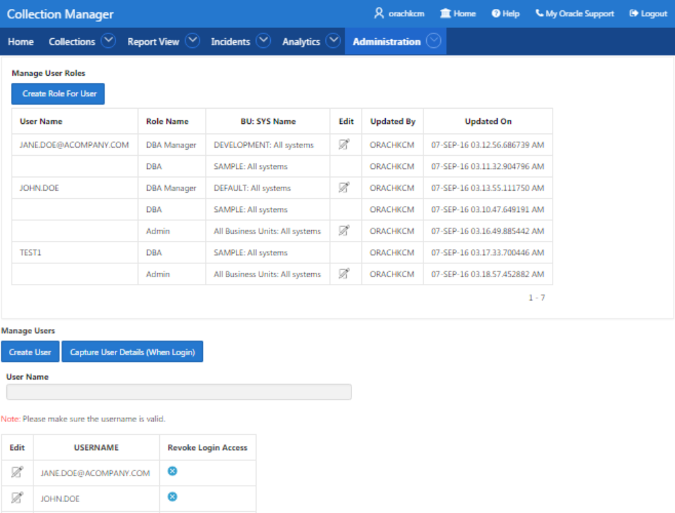Expand the Collections menu arrow
The image size is (675, 513).
[108, 41]
